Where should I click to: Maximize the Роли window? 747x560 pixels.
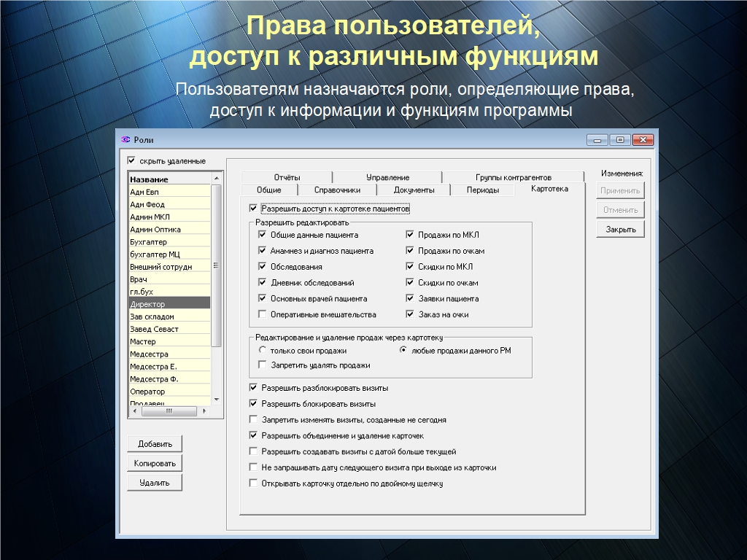pos(620,140)
